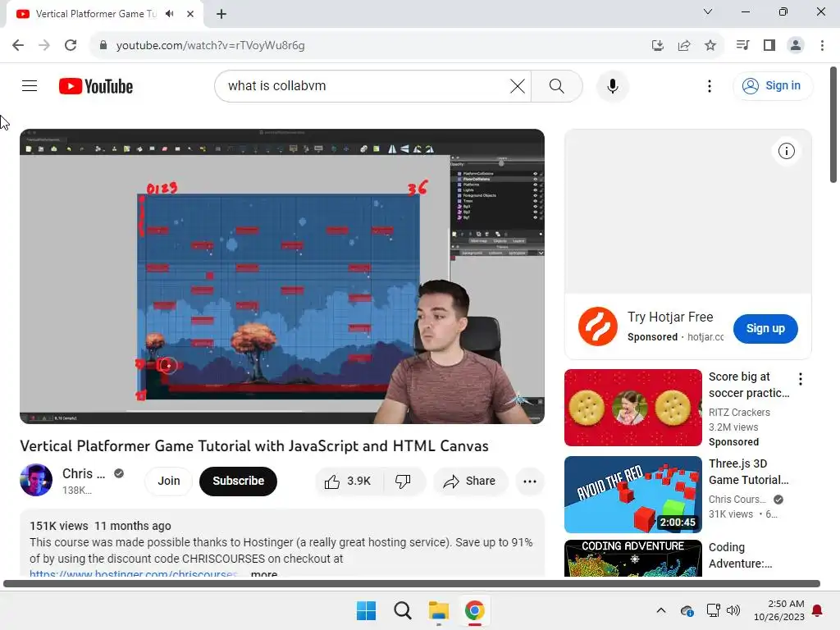Image resolution: width=840 pixels, height=630 pixels.
Task: Open the Chrome profile avatar
Action: click(x=796, y=46)
